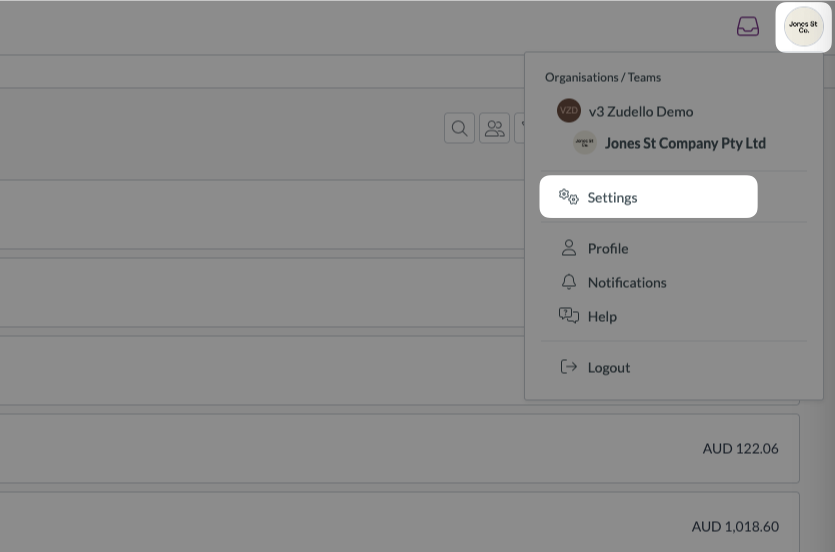Viewport: 835px width, 552px height.
Task: Open the AUD 122.06 document row
Action: click(399, 448)
